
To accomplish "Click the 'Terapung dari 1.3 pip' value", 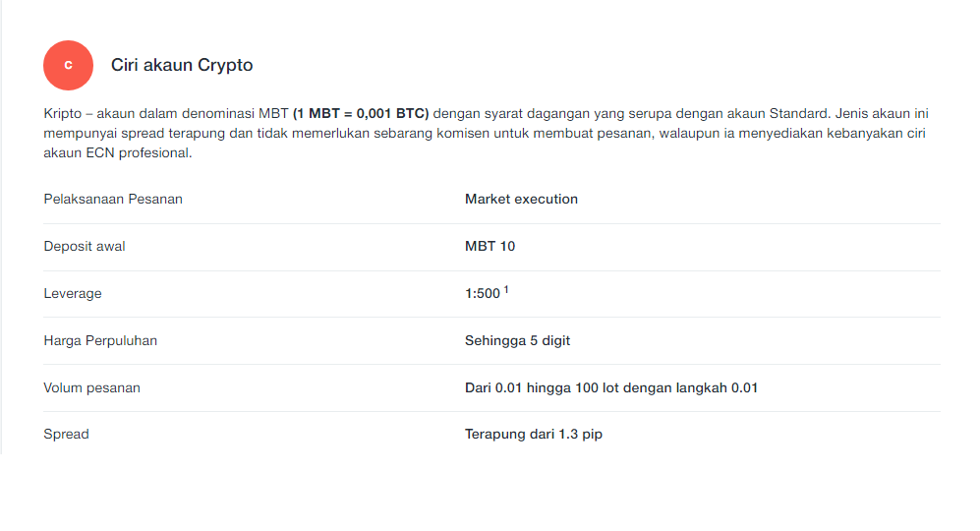I will [x=534, y=434].
